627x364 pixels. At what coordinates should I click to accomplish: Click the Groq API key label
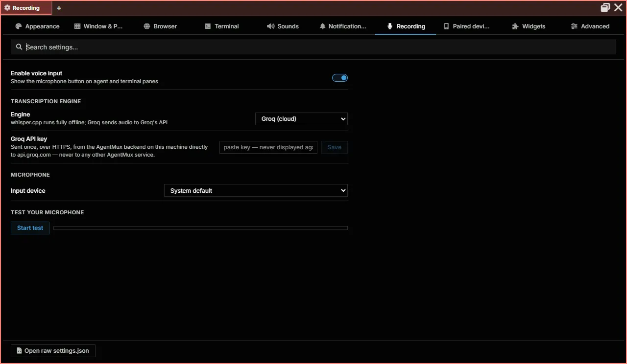tap(29, 139)
